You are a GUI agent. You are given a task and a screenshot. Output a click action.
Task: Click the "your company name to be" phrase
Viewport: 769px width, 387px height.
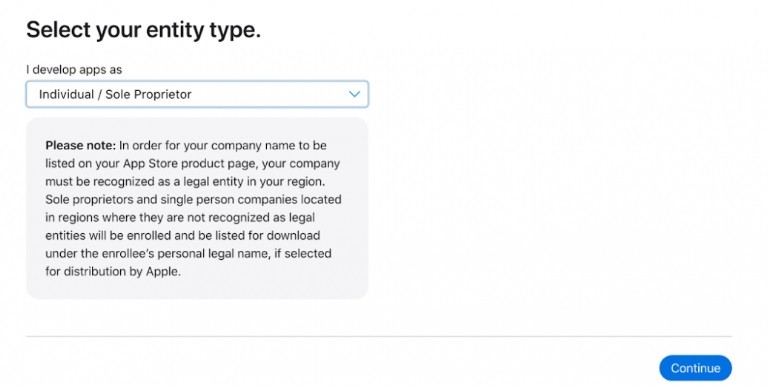pos(255,145)
